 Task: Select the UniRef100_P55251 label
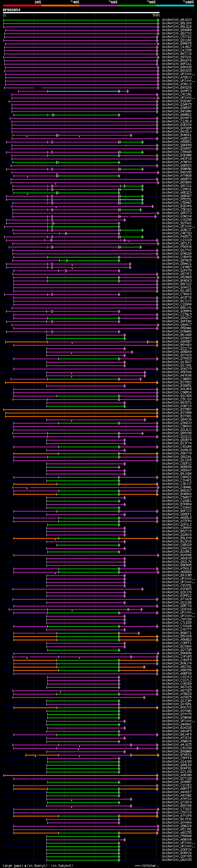click(176, 200)
